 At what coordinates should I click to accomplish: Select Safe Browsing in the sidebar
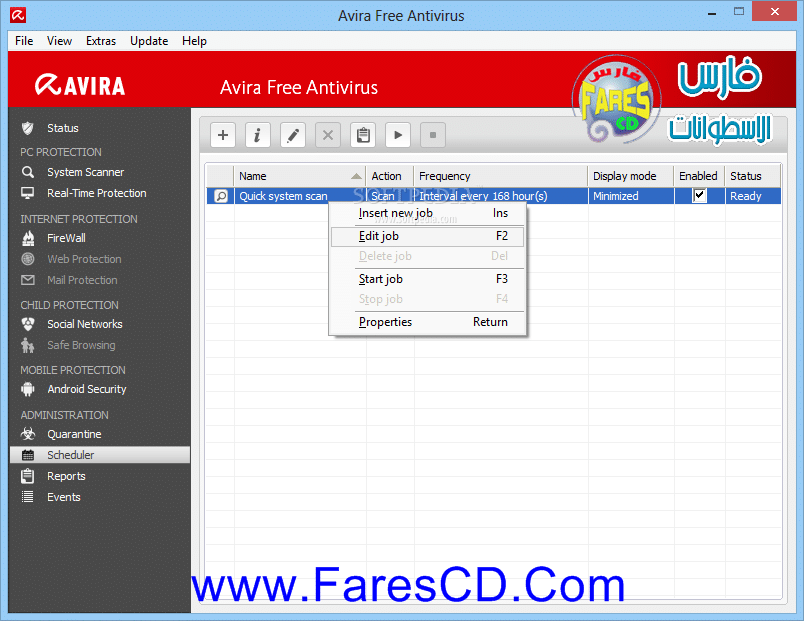coord(82,345)
